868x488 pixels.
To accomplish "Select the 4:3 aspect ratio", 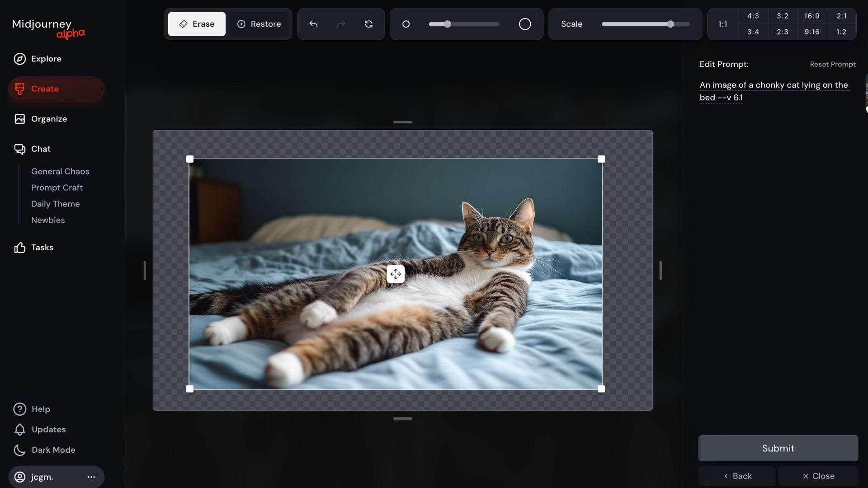I will (753, 15).
